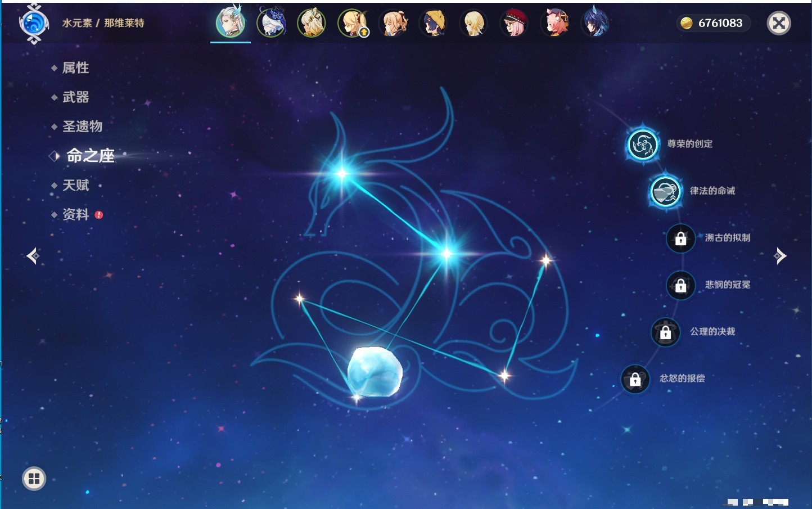The width and height of the screenshot is (812, 509).
Task: Open 尊荣的创定 constellation icon
Action: coord(642,145)
